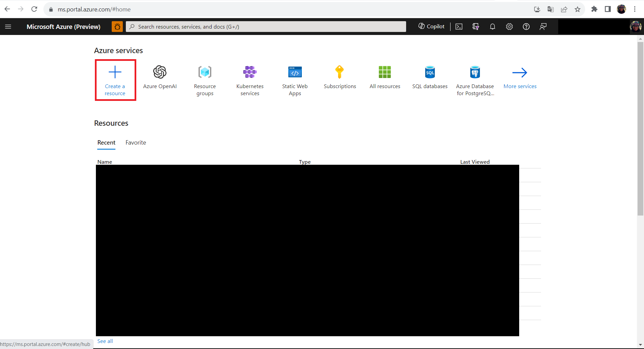Click the browser address bar URL
644x349 pixels.
(x=94, y=9)
